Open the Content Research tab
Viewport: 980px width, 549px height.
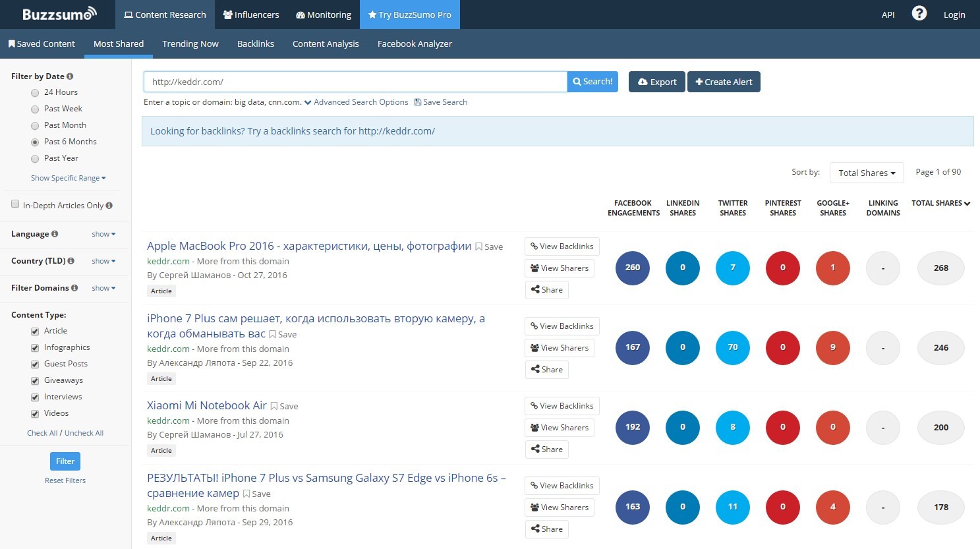[165, 14]
